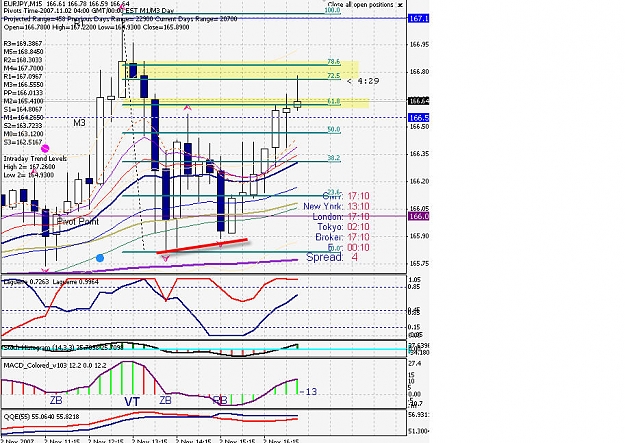Click the New York 13:10 clock text
The image size is (625, 443).
[336, 207]
